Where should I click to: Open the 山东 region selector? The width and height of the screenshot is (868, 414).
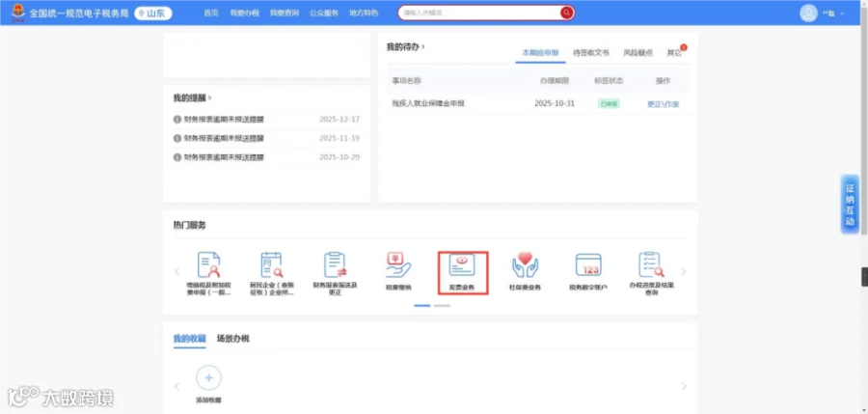click(153, 14)
